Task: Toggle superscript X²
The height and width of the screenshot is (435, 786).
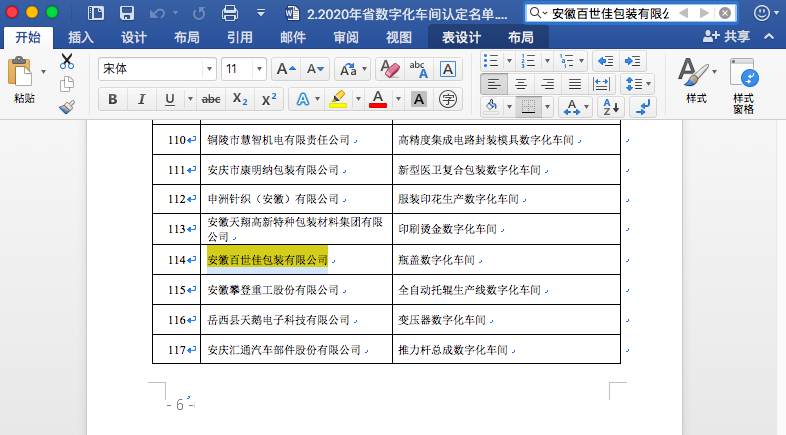Action: click(269, 99)
